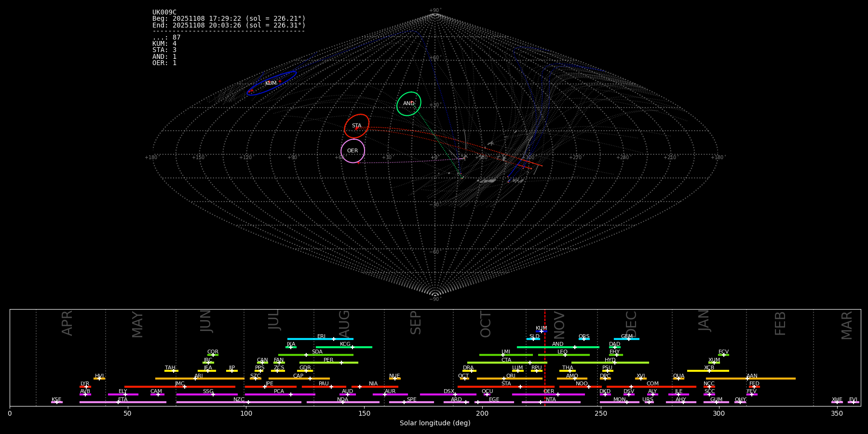
Task: Click the −90° label at sky map bottom
Action: pyautogui.click(x=435, y=299)
